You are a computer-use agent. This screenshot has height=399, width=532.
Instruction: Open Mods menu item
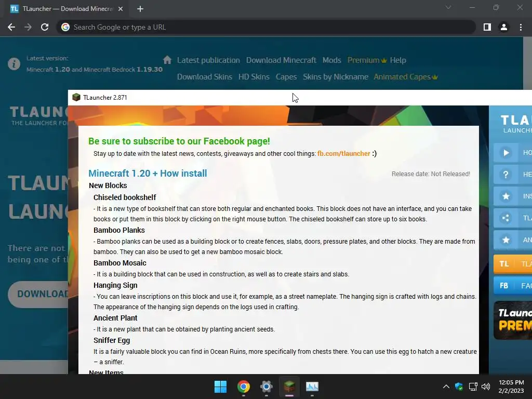coord(332,60)
